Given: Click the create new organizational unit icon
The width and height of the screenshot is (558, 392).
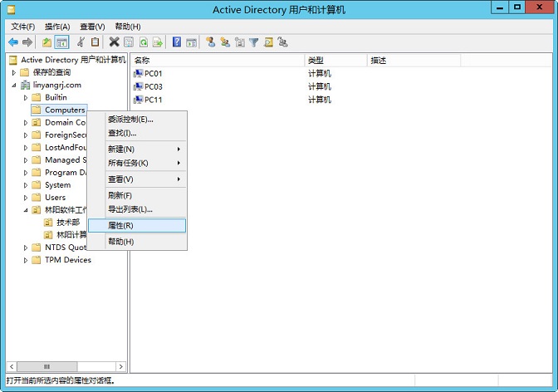Looking at the screenshot, I should click(x=239, y=42).
